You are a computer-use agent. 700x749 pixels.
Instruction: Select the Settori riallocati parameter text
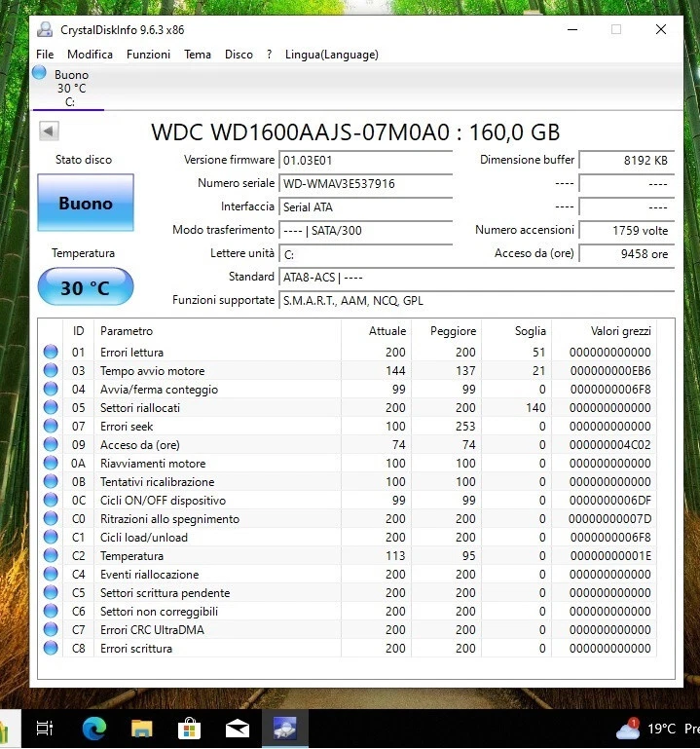pos(140,407)
